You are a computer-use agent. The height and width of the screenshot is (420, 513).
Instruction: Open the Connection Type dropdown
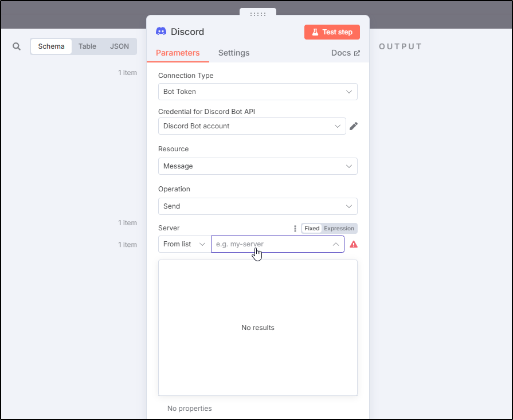coord(258,92)
